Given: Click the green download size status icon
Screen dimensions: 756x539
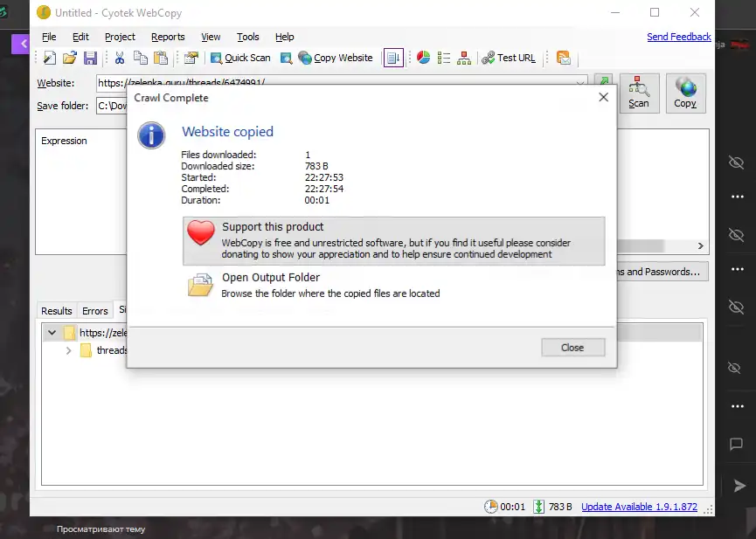Looking at the screenshot, I should point(539,507).
